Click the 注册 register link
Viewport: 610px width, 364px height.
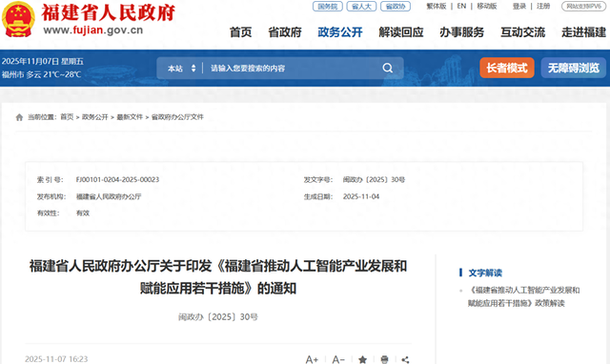pyautogui.click(x=543, y=7)
